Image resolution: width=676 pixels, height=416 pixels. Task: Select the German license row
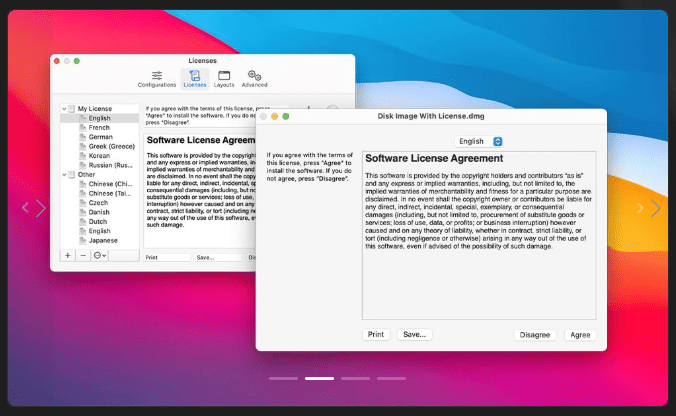point(100,137)
